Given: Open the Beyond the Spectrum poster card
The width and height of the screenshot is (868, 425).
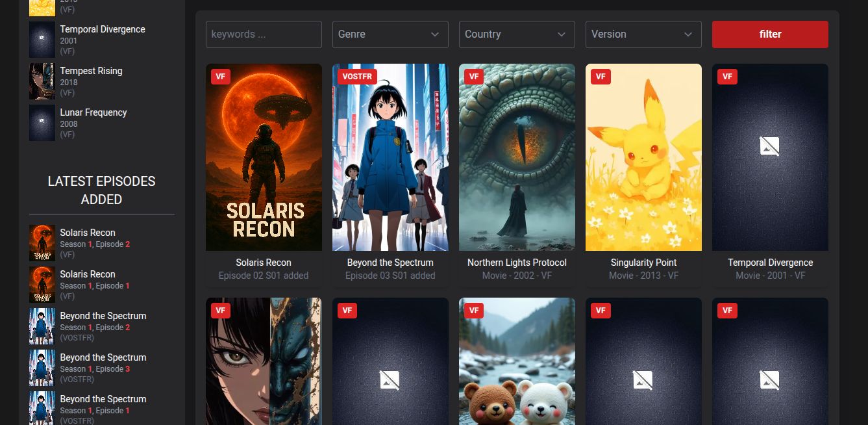Looking at the screenshot, I should (x=390, y=157).
